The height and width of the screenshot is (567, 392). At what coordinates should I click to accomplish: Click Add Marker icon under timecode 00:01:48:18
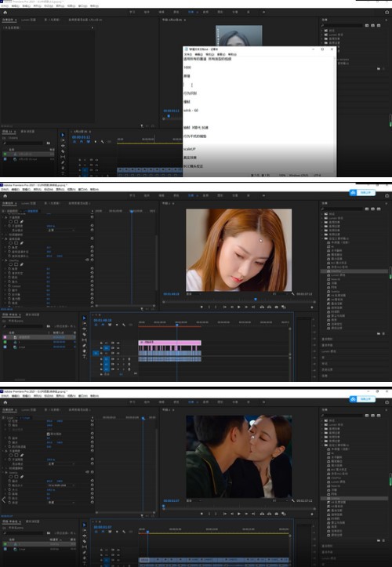click(117, 325)
